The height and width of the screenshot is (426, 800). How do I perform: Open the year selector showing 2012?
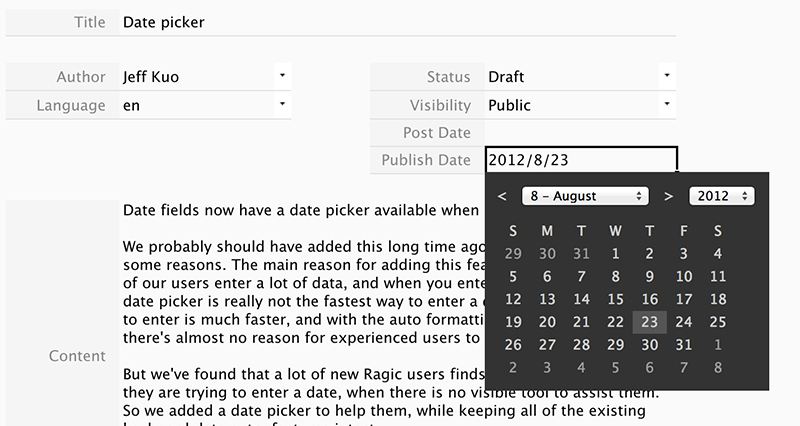coord(721,196)
